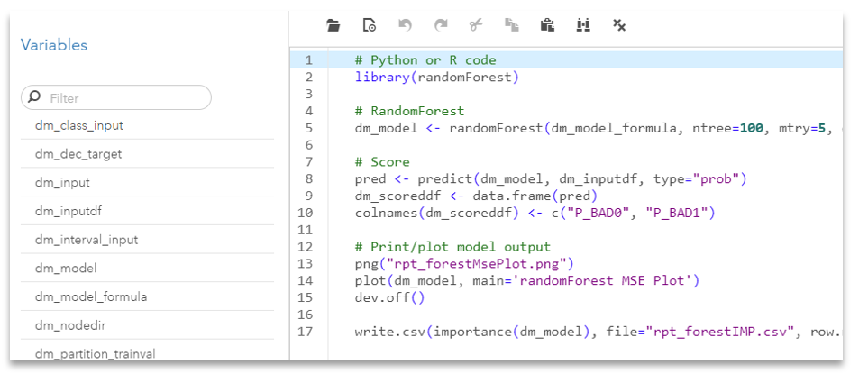The height and width of the screenshot is (383, 868).
Task: Click the code snippet document icon
Action: 369,25
